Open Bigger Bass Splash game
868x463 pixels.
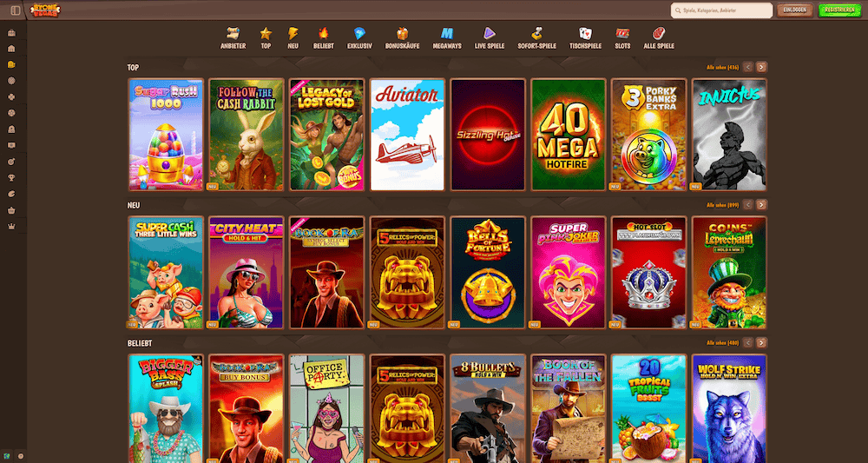coord(166,409)
